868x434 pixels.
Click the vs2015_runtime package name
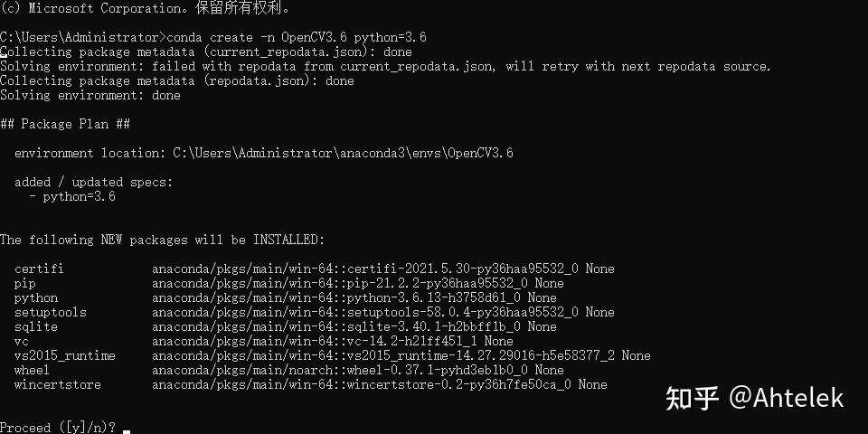[x=65, y=355]
